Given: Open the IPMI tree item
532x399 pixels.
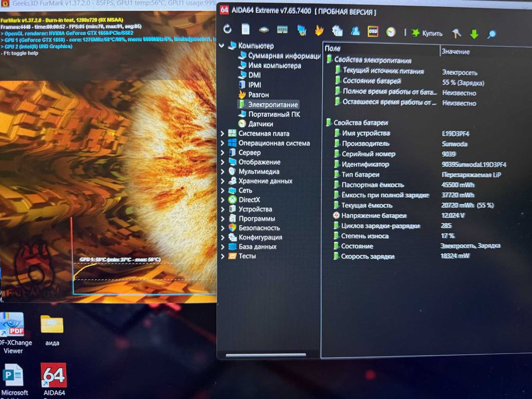Looking at the screenshot, I should coord(250,85).
